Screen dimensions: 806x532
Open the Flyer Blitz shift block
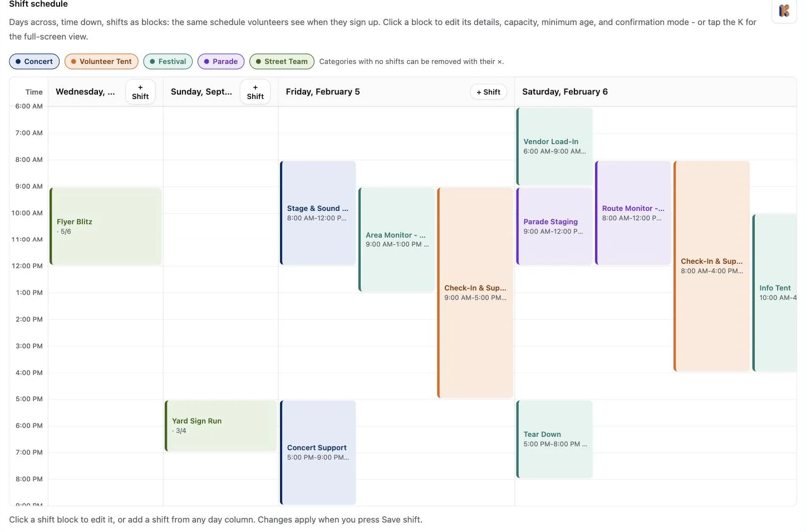tap(106, 226)
